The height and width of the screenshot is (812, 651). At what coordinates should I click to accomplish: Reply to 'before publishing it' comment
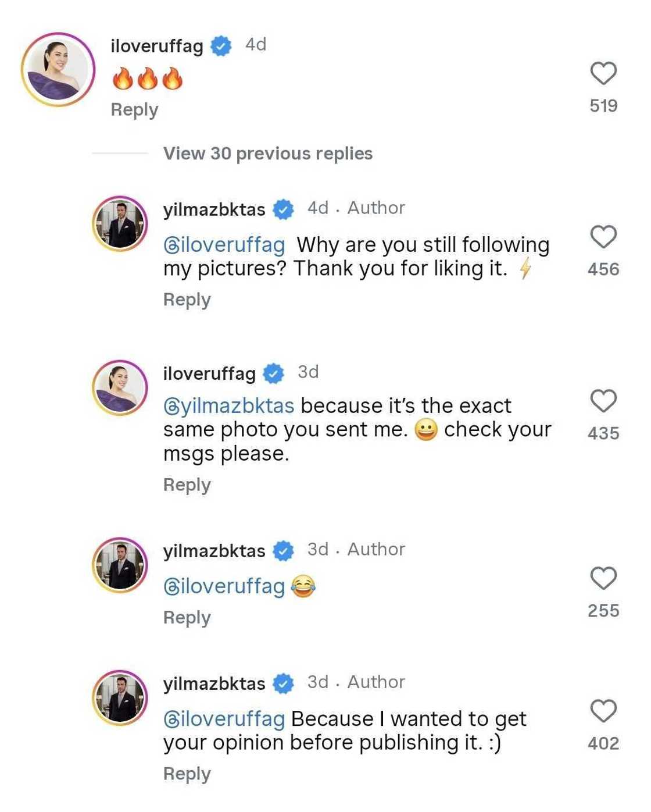coord(187,774)
